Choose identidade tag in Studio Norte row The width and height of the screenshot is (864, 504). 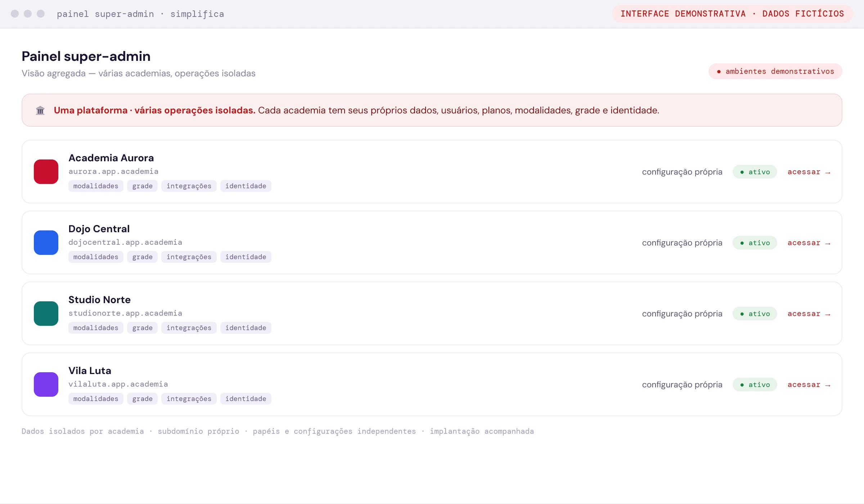coord(246,328)
